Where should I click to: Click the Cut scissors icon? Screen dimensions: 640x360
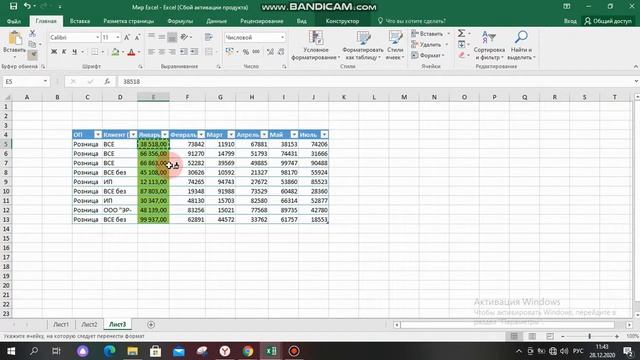pyautogui.click(x=32, y=33)
